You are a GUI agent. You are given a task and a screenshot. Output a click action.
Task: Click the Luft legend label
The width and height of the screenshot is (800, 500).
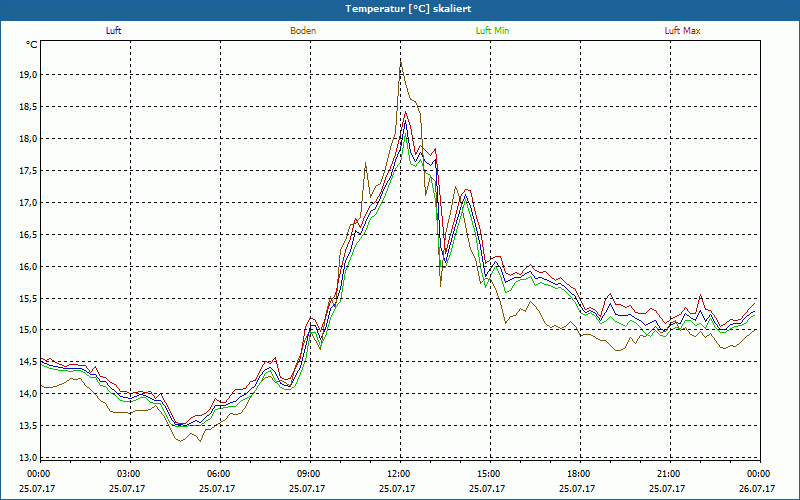113,31
